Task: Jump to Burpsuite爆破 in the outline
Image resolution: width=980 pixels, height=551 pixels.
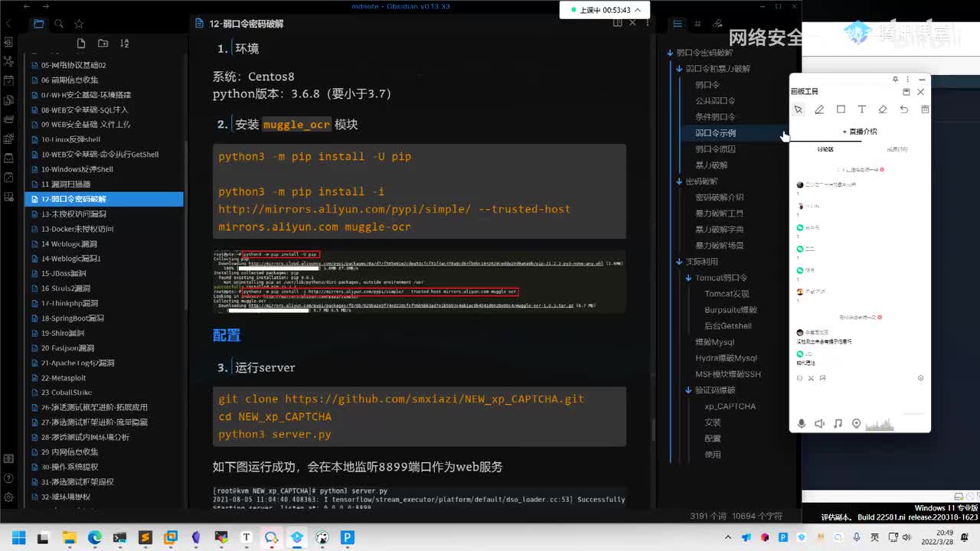Action: [730, 310]
